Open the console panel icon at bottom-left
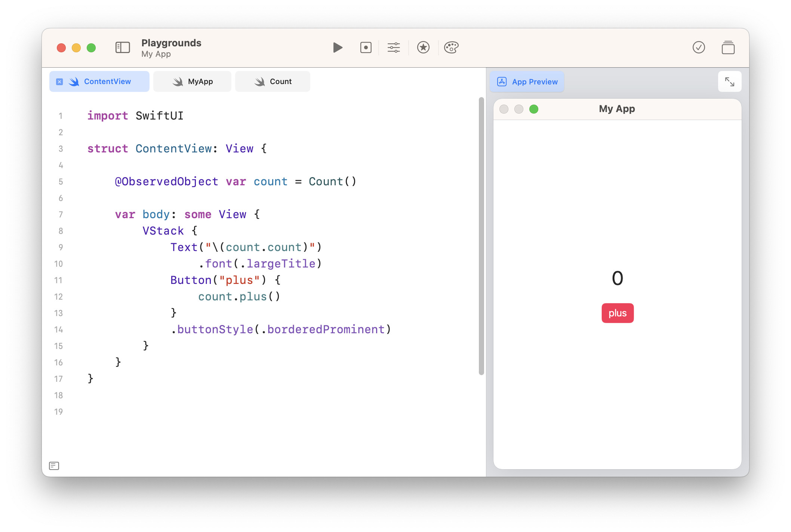The height and width of the screenshot is (532, 791). tap(54, 466)
